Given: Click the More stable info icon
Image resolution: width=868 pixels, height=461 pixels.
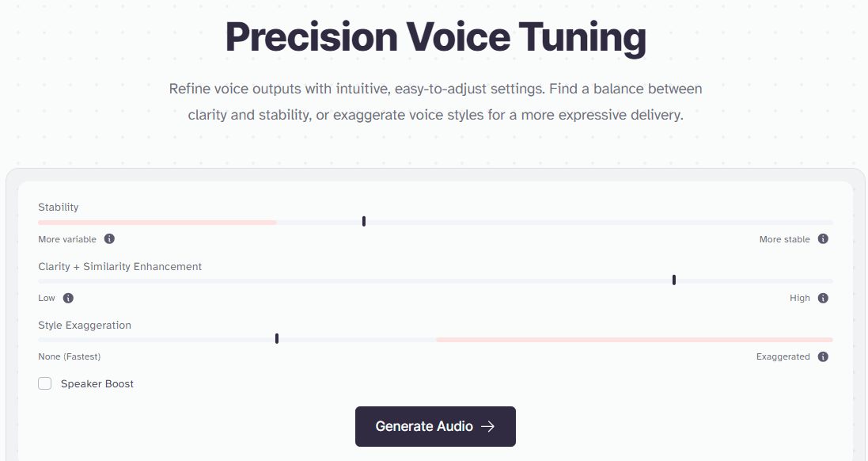Looking at the screenshot, I should (822, 238).
